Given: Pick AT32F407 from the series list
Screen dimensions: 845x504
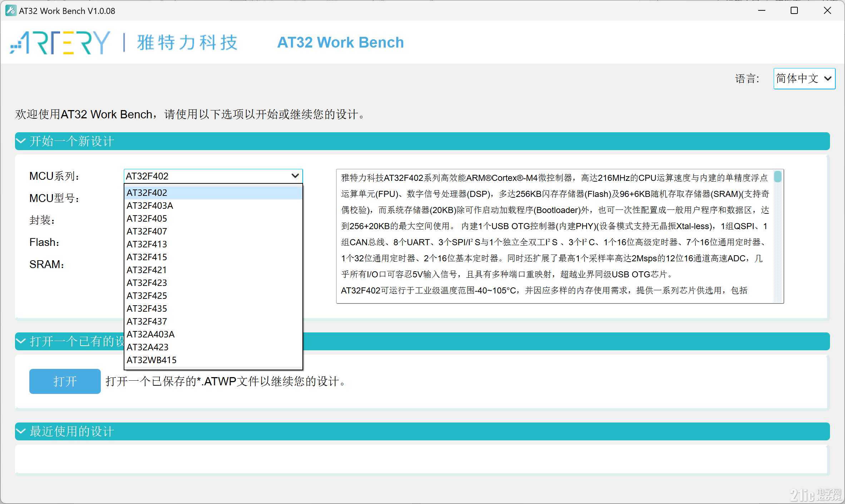Looking at the screenshot, I should click(x=213, y=231).
